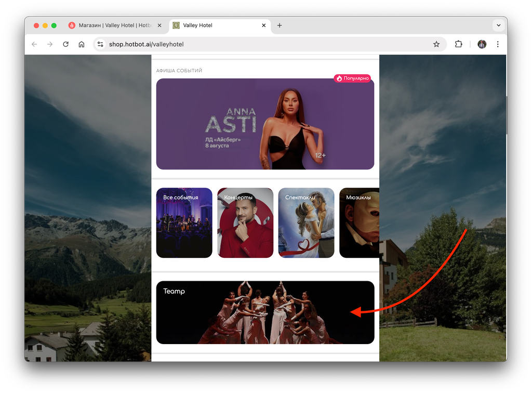Close the Valley Hotel tab

(x=263, y=25)
